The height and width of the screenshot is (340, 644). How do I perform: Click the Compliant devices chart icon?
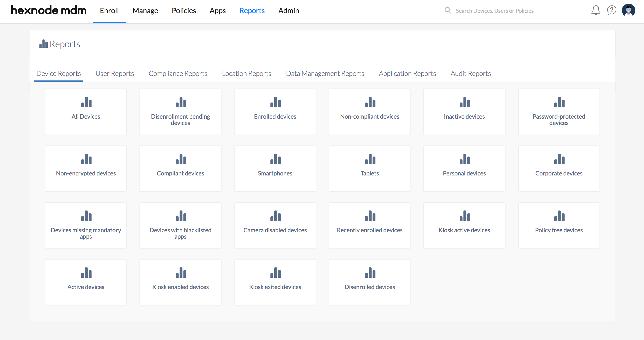181,159
